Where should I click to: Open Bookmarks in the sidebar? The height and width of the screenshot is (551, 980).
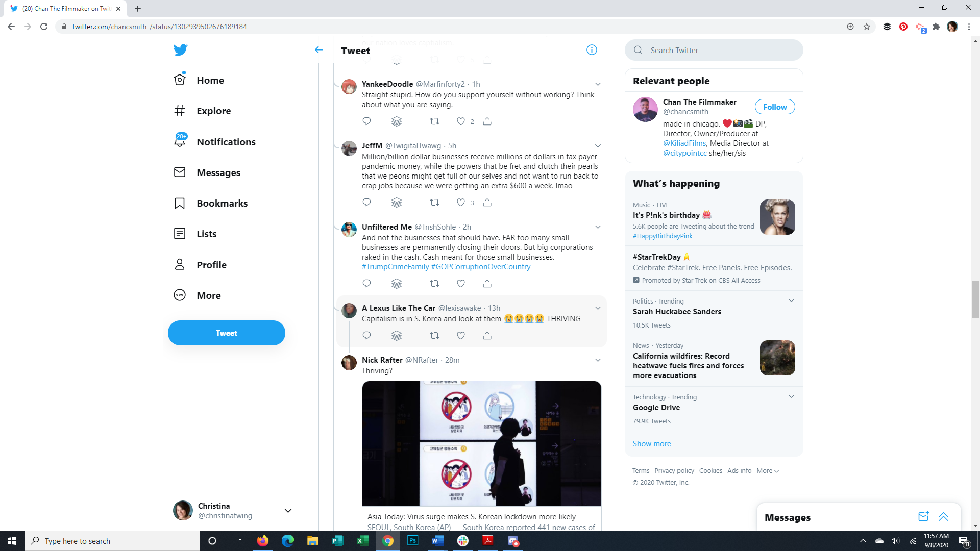coord(222,203)
